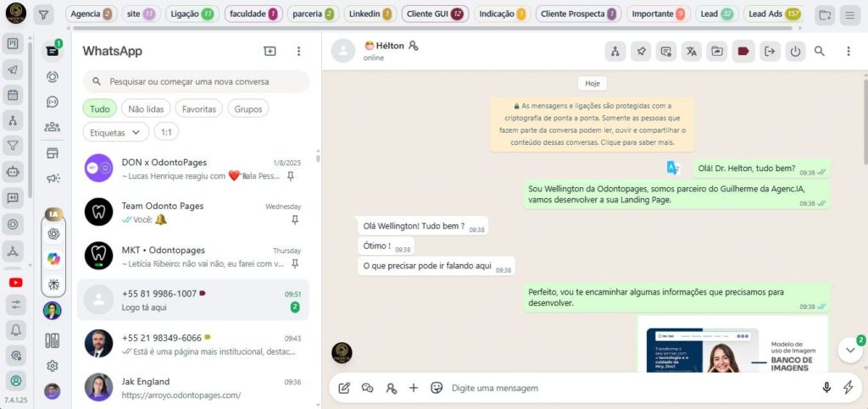Open the emoji sticker picker
The height and width of the screenshot is (409, 868).
coord(437,388)
